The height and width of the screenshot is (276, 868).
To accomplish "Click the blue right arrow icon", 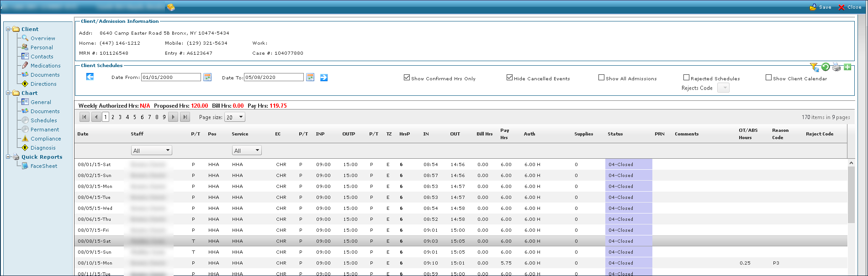I will [324, 78].
